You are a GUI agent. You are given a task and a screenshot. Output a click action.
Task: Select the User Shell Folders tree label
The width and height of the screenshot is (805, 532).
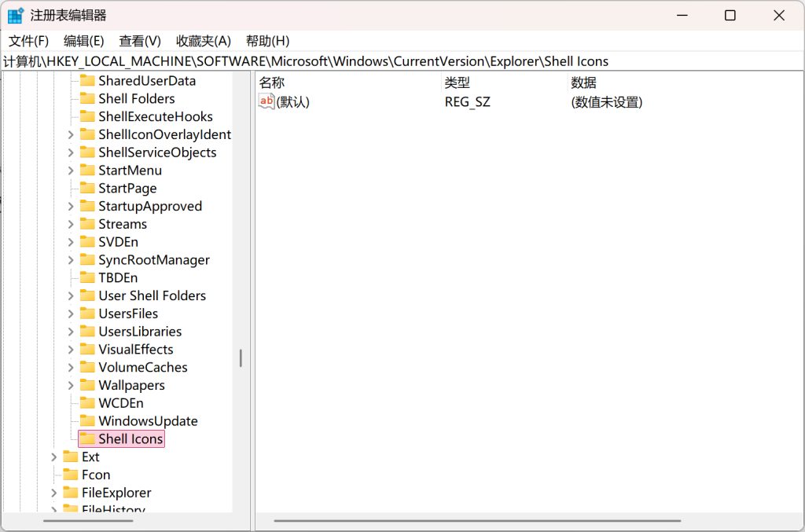(153, 296)
